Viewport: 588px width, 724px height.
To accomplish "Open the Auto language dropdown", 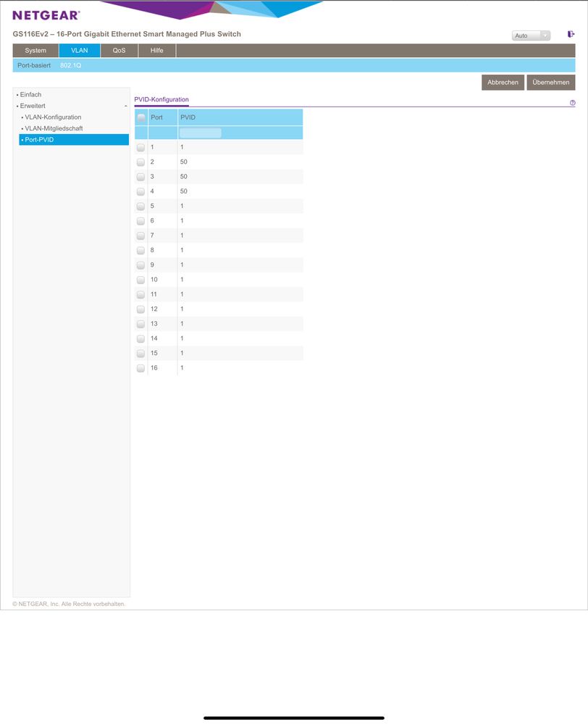I will click(x=531, y=36).
